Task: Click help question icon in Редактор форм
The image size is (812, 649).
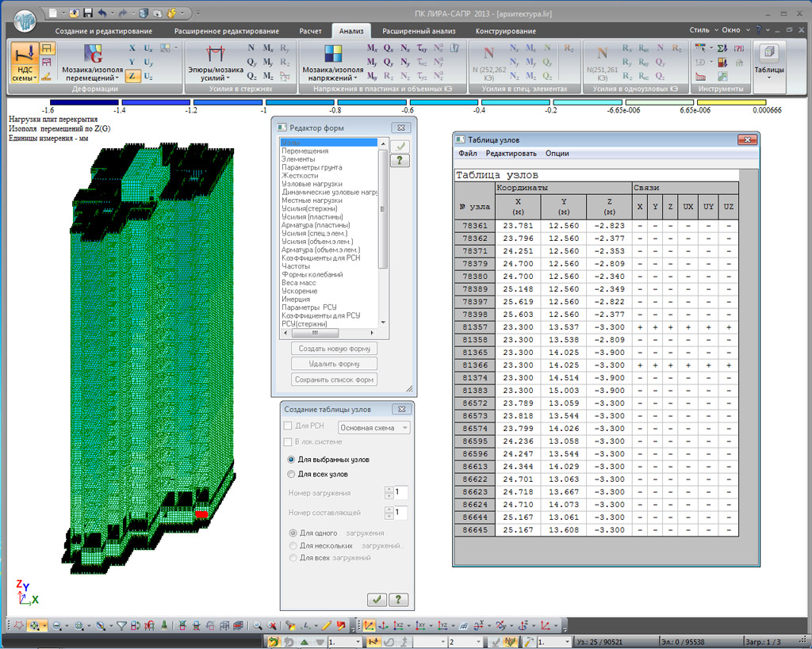Action: pyautogui.click(x=401, y=161)
